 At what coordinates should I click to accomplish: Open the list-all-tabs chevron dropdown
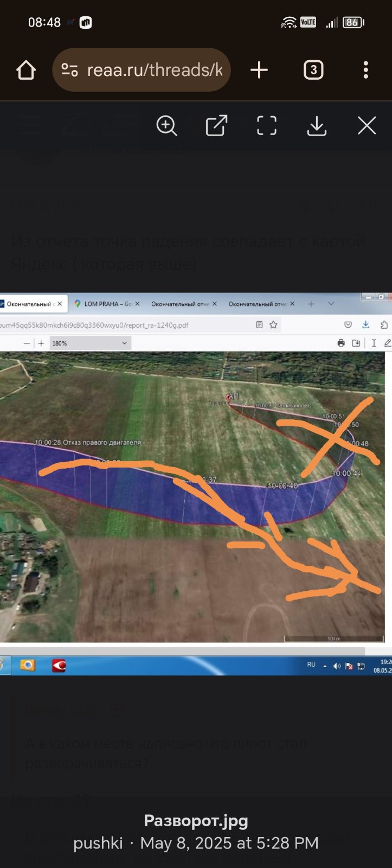click(x=331, y=304)
